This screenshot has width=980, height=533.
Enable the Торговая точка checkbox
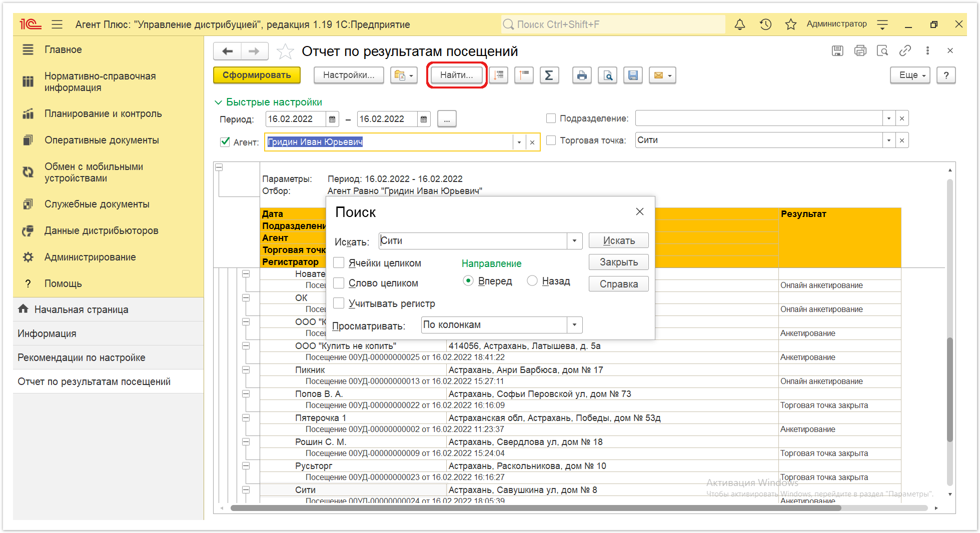[551, 140]
